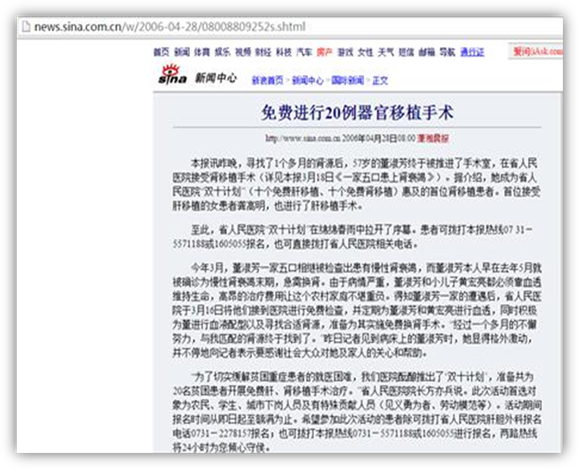Screen dimensions: 579x469
Task: Go to 新浪首页 in the breadcrumb
Action: coord(268,80)
